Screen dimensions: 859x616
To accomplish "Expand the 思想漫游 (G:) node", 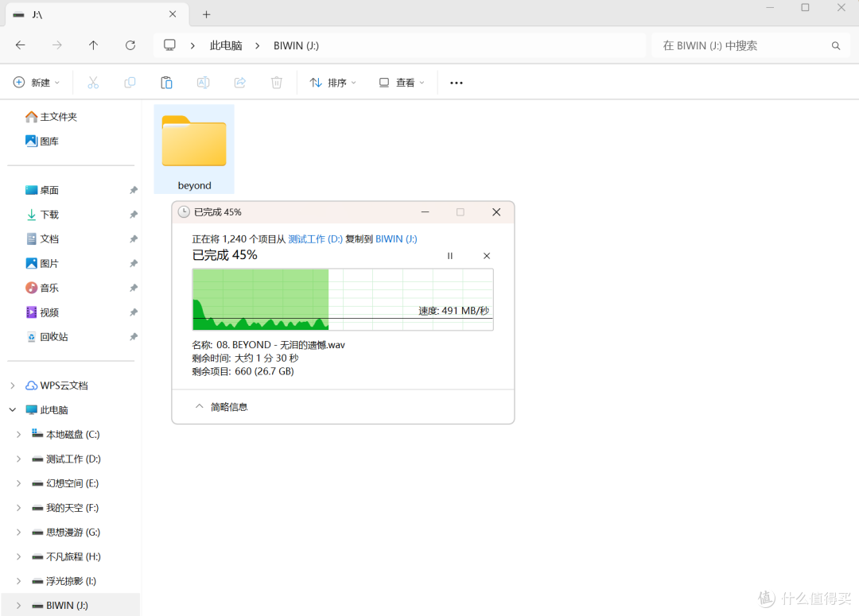I will point(18,533).
